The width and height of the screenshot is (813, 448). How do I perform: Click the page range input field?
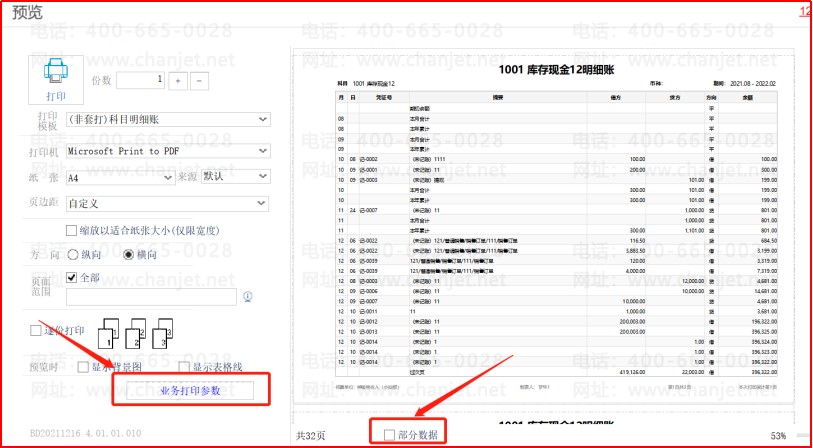(x=151, y=297)
